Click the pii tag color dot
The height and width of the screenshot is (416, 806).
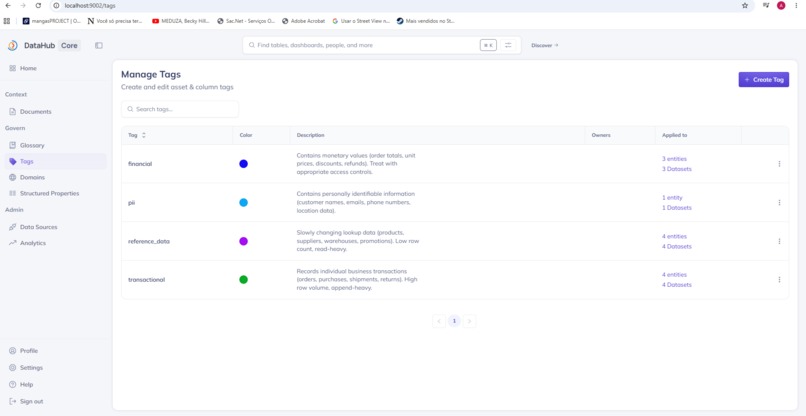click(x=244, y=203)
